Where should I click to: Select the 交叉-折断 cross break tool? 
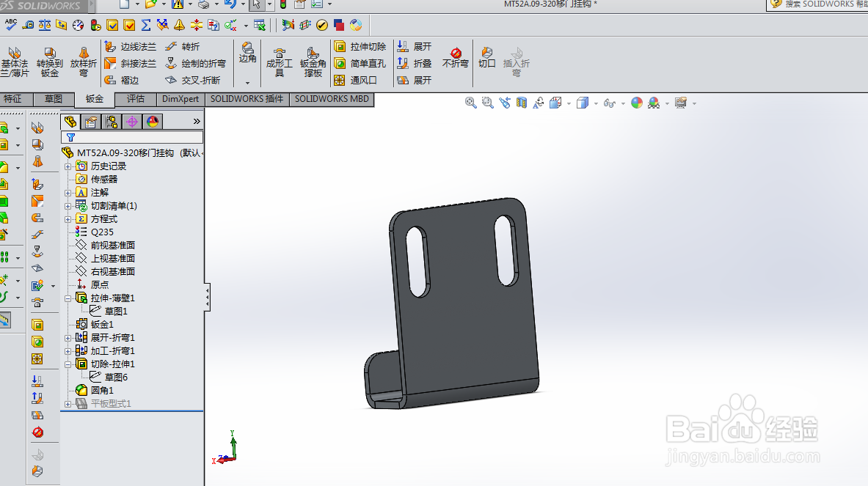coord(193,80)
